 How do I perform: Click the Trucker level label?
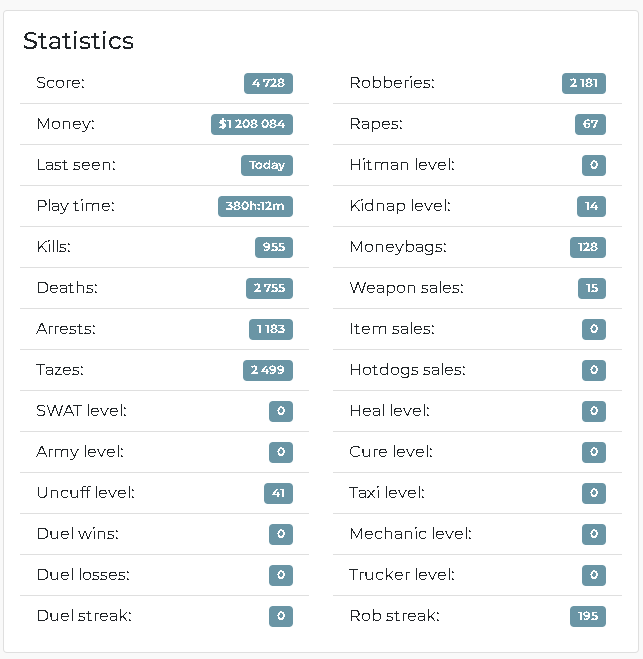402,575
